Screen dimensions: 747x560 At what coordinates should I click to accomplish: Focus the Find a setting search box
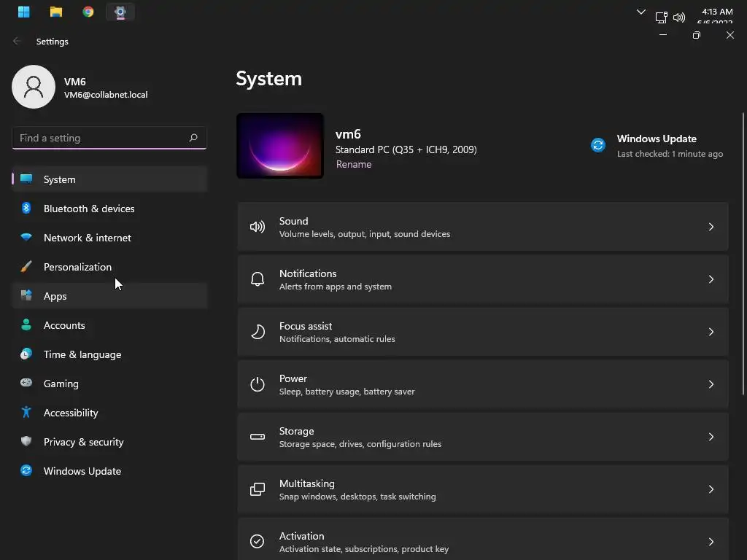[x=109, y=138]
